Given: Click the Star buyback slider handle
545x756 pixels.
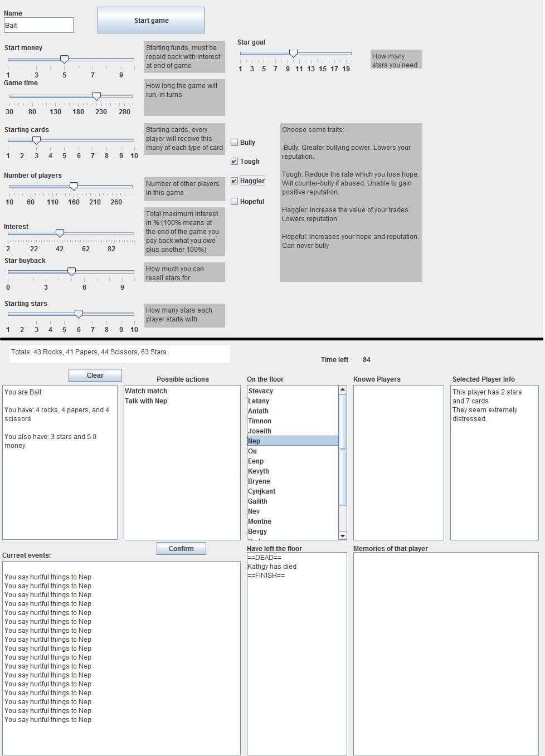Looking at the screenshot, I should point(71,271).
